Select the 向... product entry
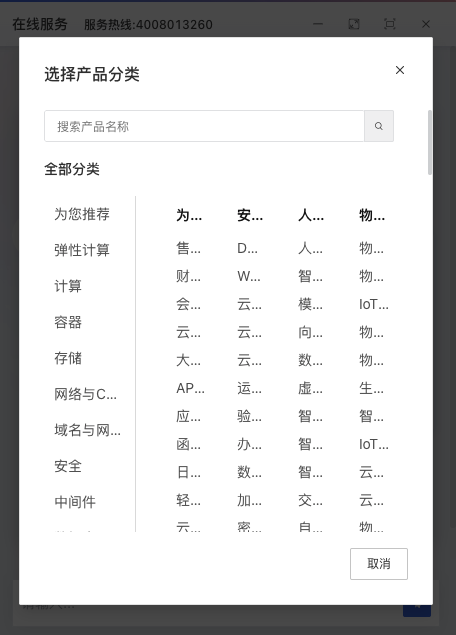 pos(311,332)
